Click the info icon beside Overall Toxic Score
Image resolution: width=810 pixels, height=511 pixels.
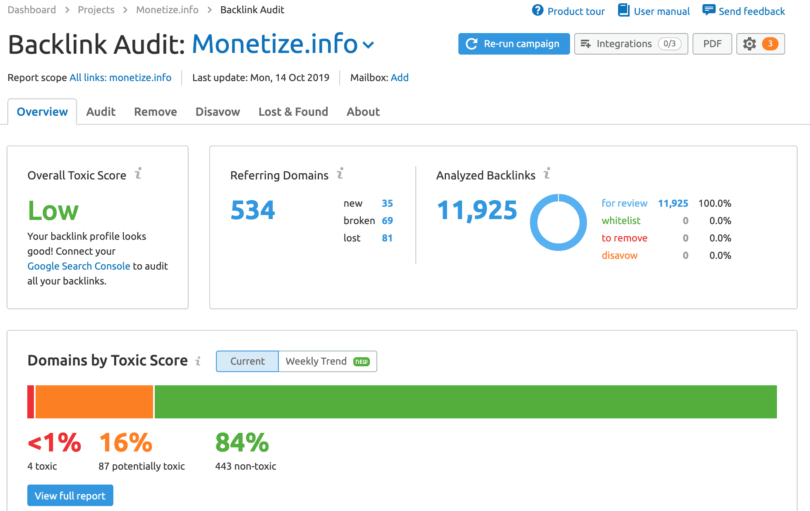(138, 174)
